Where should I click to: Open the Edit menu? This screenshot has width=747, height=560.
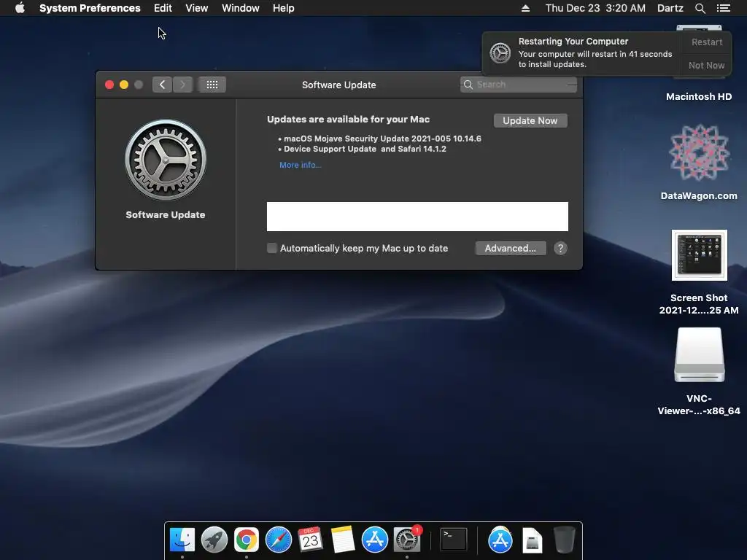point(163,8)
